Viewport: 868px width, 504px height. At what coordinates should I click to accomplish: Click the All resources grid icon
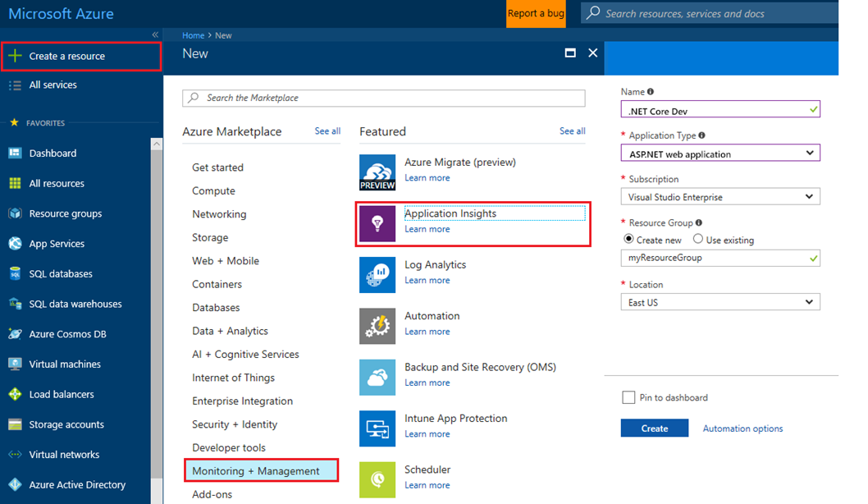point(15,183)
